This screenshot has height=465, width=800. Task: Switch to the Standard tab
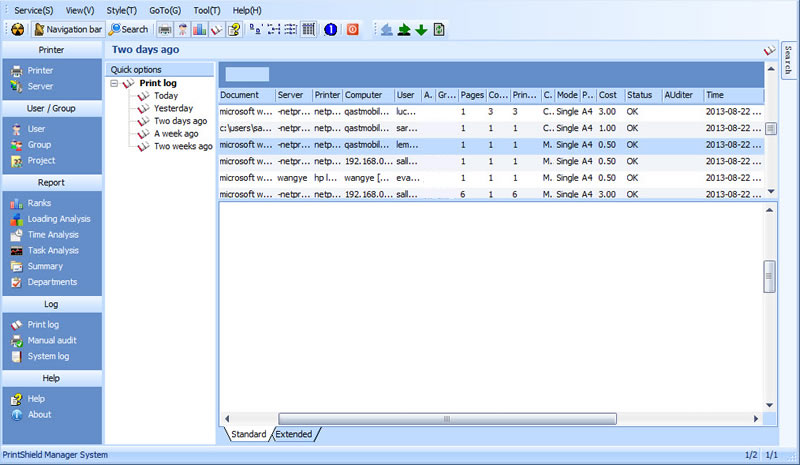pyautogui.click(x=248, y=434)
